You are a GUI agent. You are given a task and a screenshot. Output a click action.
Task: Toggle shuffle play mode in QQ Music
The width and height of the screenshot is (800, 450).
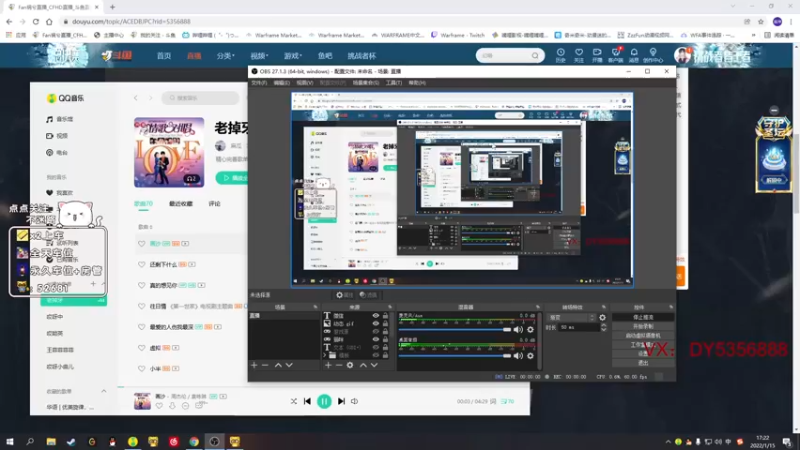(293, 402)
